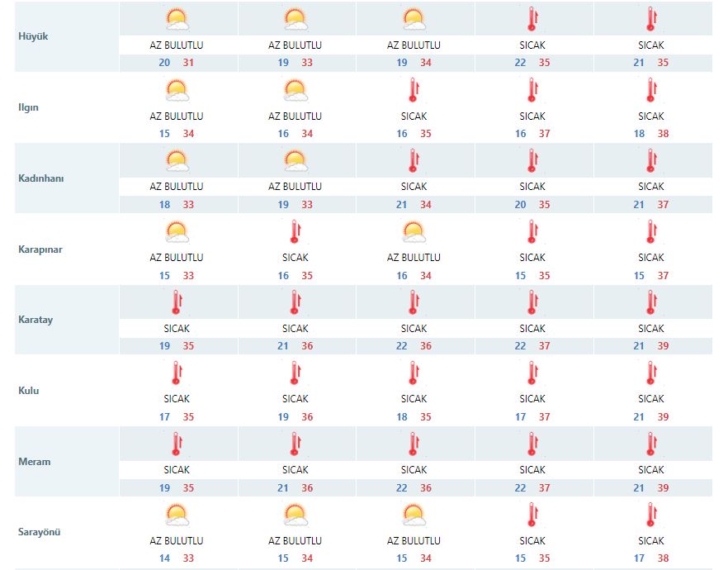Screen dimensions: 728x570
Task: Select the Karatay district name
Action: point(35,320)
